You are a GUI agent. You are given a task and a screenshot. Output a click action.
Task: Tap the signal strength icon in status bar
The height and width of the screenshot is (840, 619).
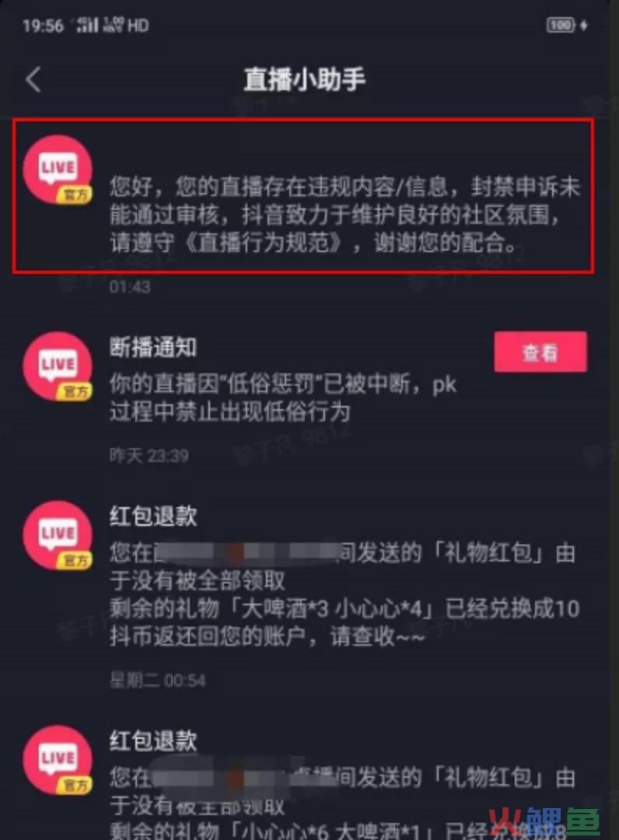coord(88,25)
